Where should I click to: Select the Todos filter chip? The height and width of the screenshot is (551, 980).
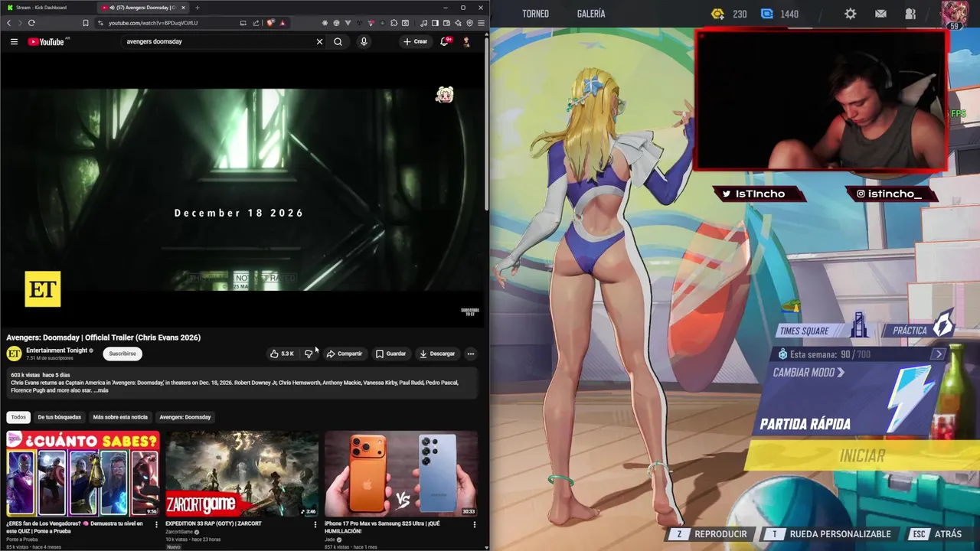click(x=18, y=417)
